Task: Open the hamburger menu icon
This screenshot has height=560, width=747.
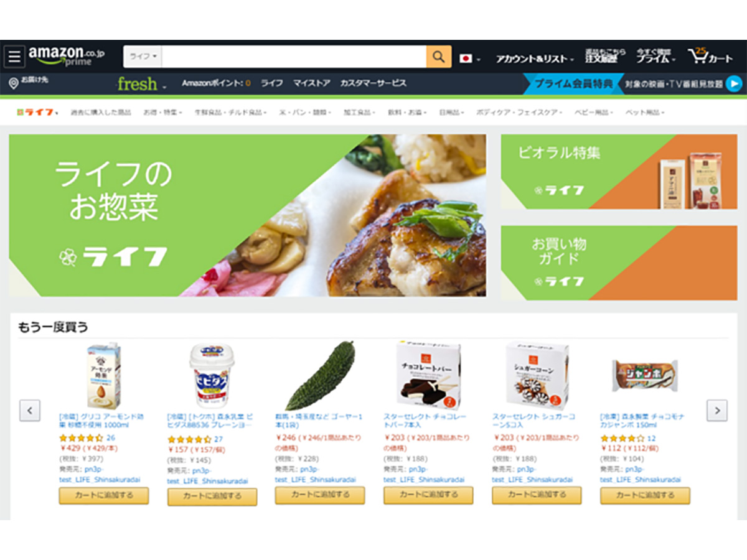Action: coord(14,57)
